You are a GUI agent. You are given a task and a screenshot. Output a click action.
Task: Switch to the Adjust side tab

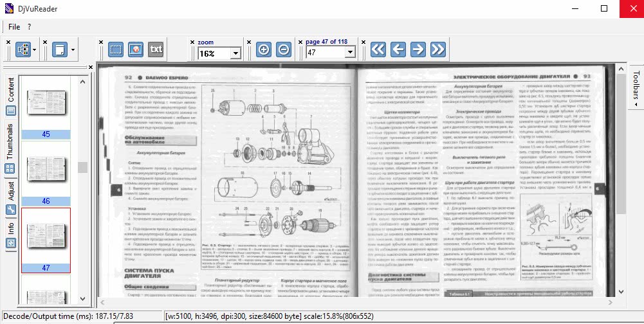click(x=11, y=192)
